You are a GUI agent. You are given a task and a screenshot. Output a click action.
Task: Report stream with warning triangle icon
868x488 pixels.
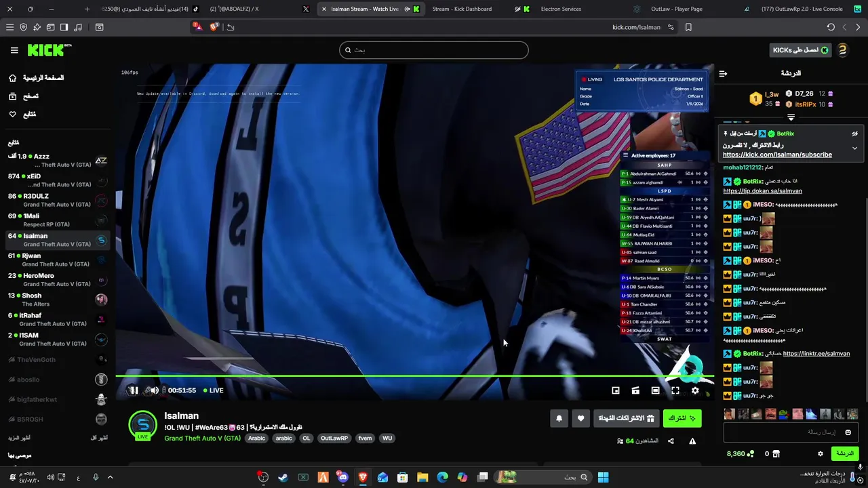click(692, 441)
